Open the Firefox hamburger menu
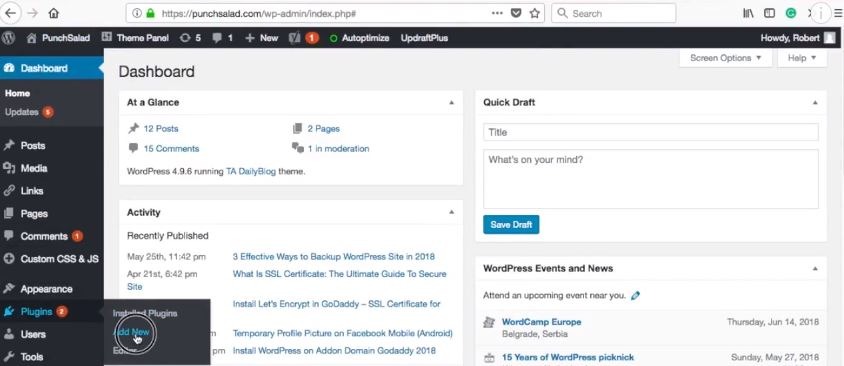The height and width of the screenshot is (366, 844). (x=838, y=13)
